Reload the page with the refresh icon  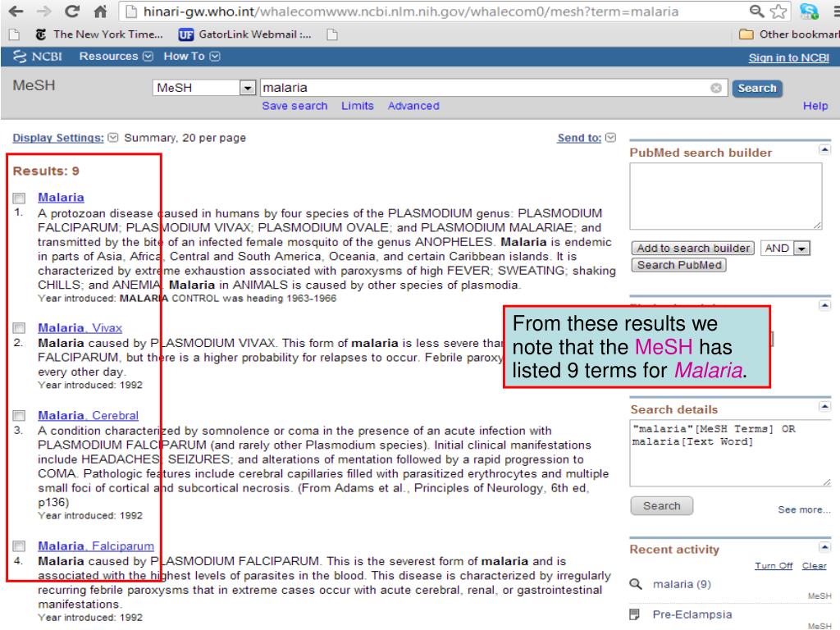(72, 11)
